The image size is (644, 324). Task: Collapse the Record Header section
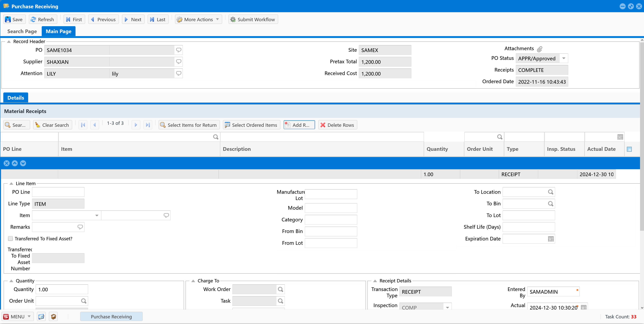pos(9,42)
